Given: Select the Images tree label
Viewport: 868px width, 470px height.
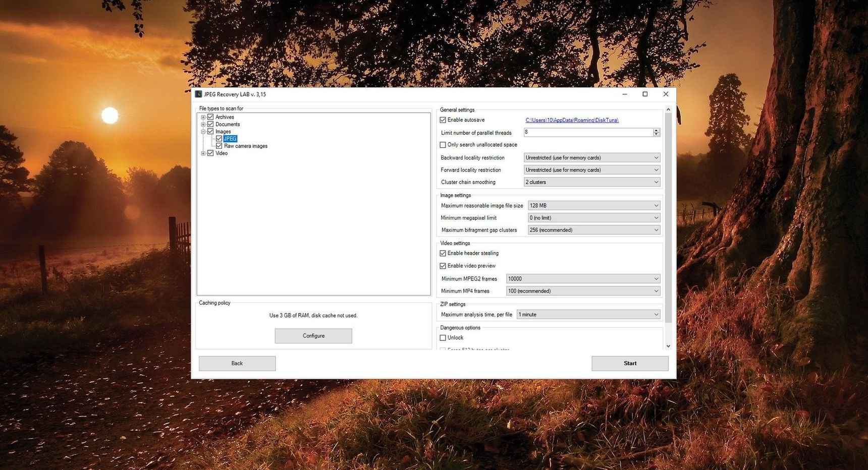Looking at the screenshot, I should click(223, 132).
